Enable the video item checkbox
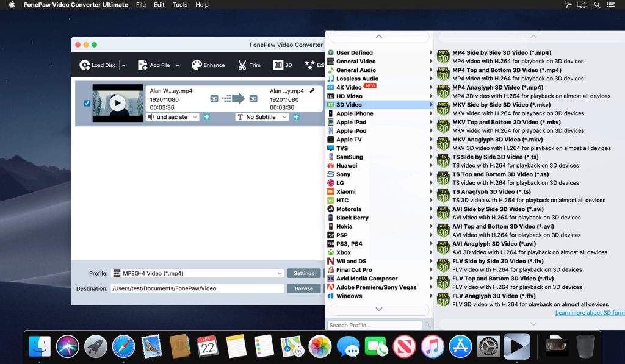This screenshot has height=364, width=625. [86, 104]
